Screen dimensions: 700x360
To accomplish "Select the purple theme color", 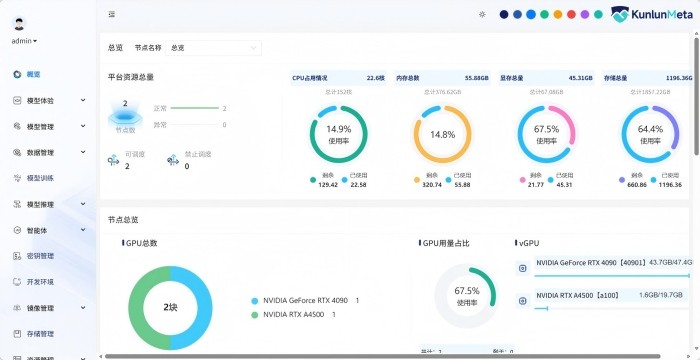I will point(585,14).
